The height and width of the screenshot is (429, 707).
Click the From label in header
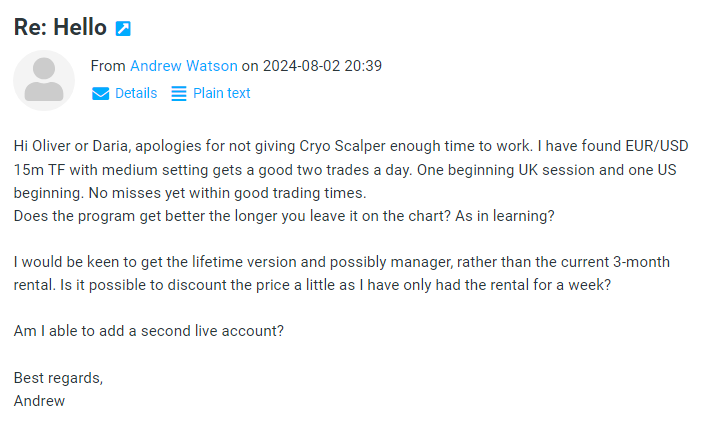click(x=108, y=66)
